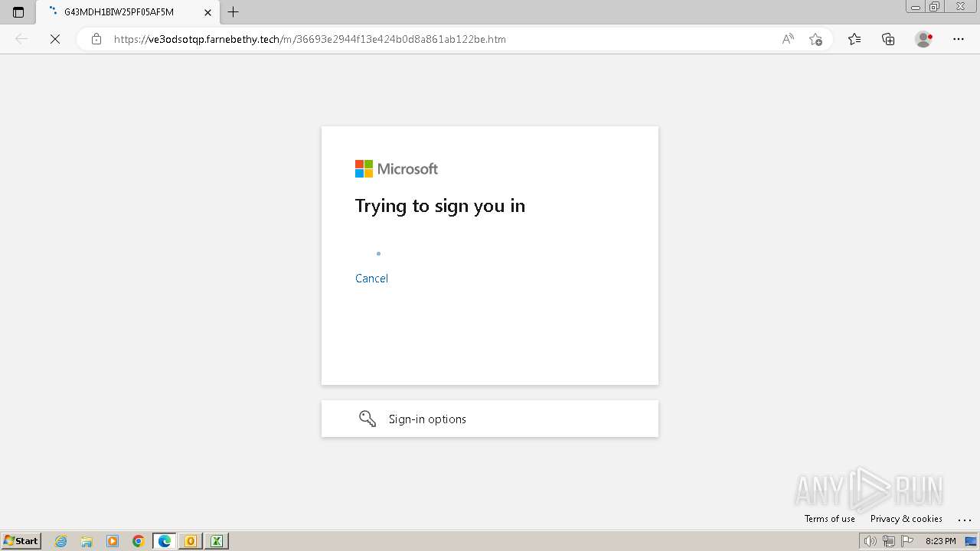Open the Favorites list
This screenshot has height=551, width=980.
point(854,39)
